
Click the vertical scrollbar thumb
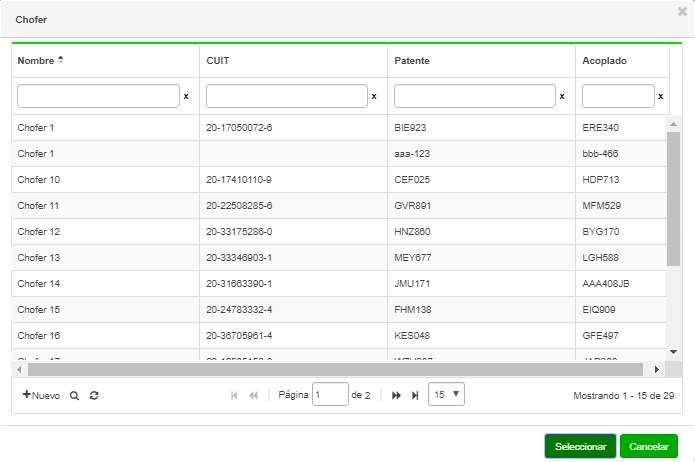[x=673, y=199]
